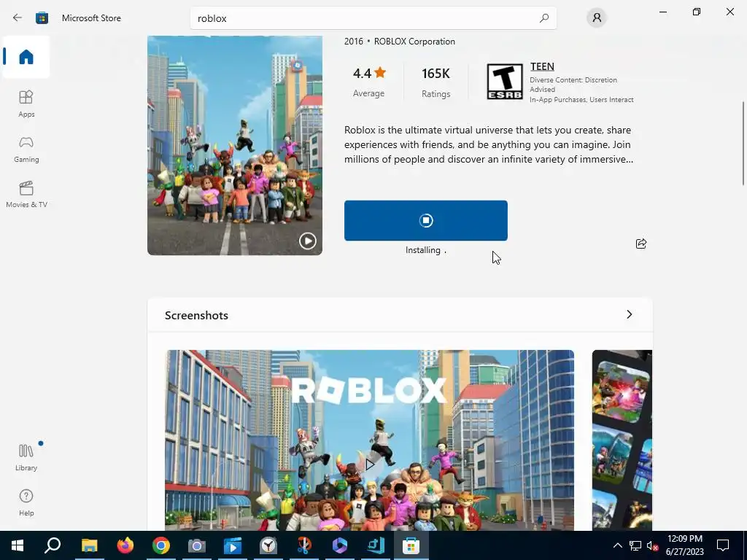Click the Microsoft Store taskbar icon

point(411,545)
